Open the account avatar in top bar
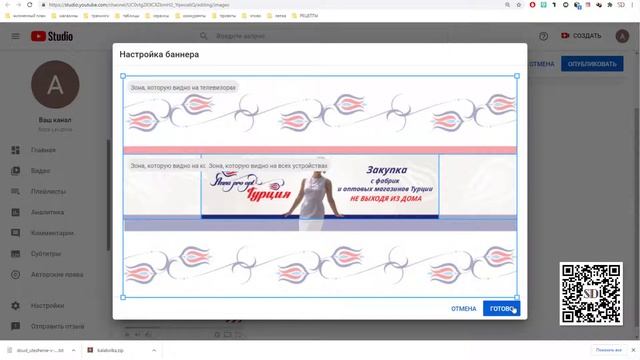 [622, 36]
